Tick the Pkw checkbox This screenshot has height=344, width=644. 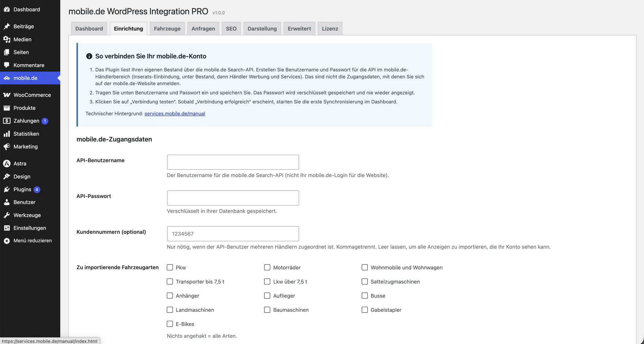(170, 267)
